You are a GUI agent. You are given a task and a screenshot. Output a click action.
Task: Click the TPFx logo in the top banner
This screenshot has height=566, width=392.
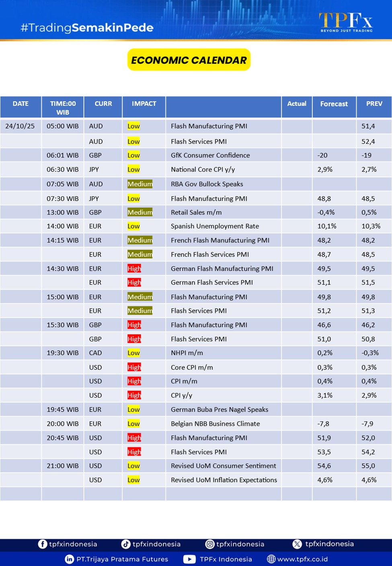point(346,22)
